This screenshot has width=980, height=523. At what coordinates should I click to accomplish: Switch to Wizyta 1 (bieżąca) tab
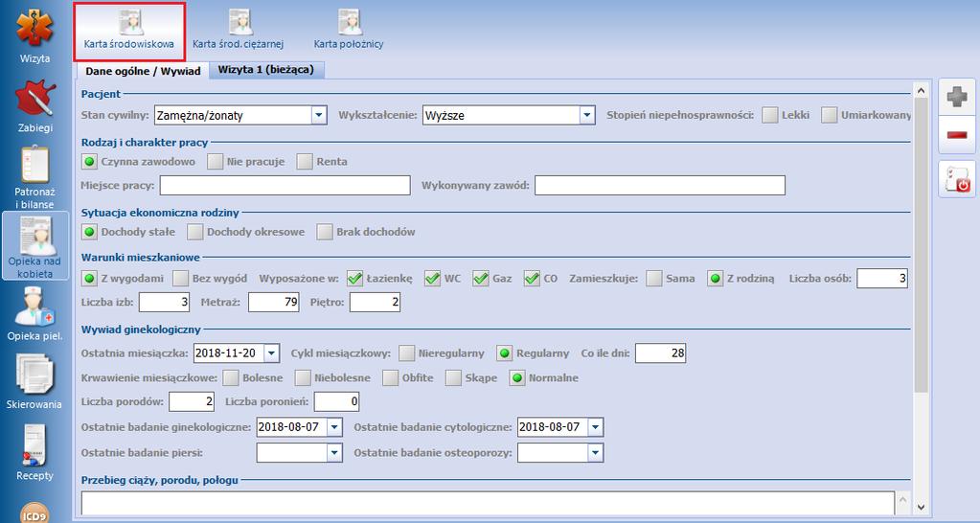point(265,69)
